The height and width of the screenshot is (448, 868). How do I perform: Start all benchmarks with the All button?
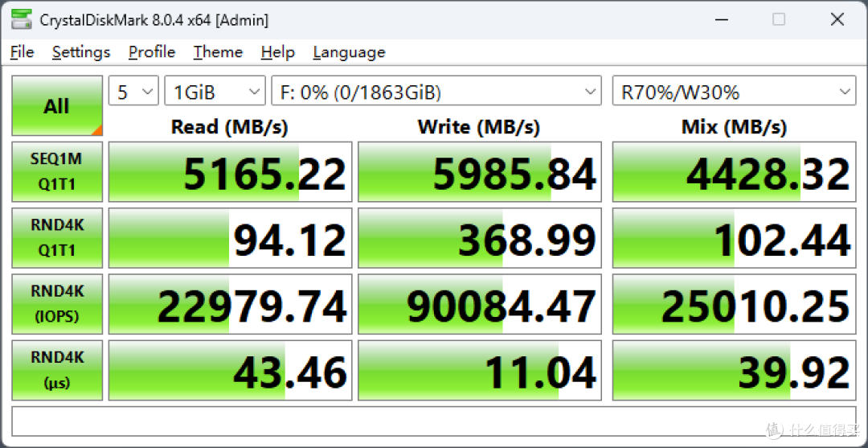(57, 106)
